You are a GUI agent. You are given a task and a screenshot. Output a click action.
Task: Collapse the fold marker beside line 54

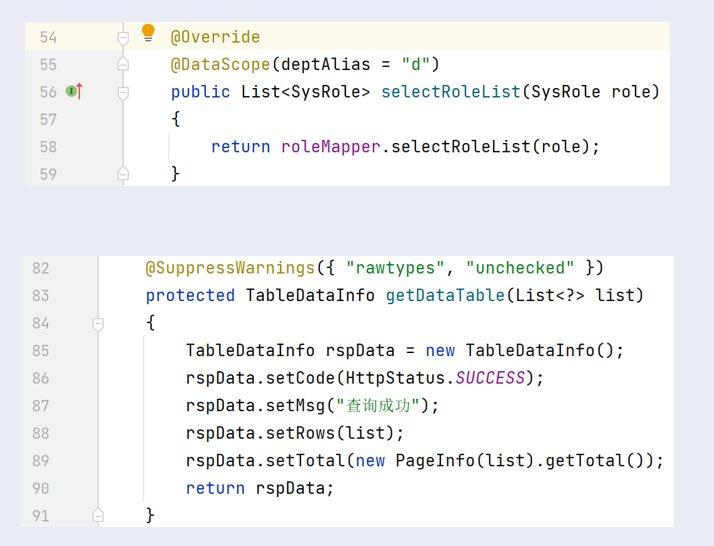pos(123,38)
